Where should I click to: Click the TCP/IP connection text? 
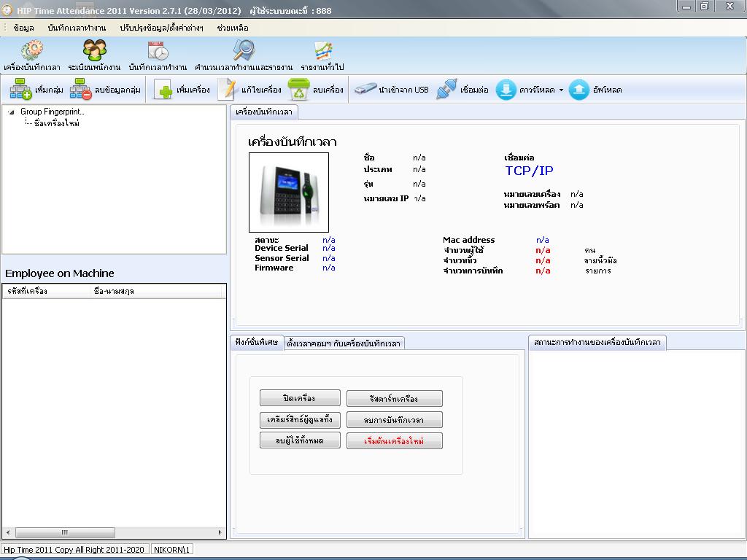(x=529, y=171)
